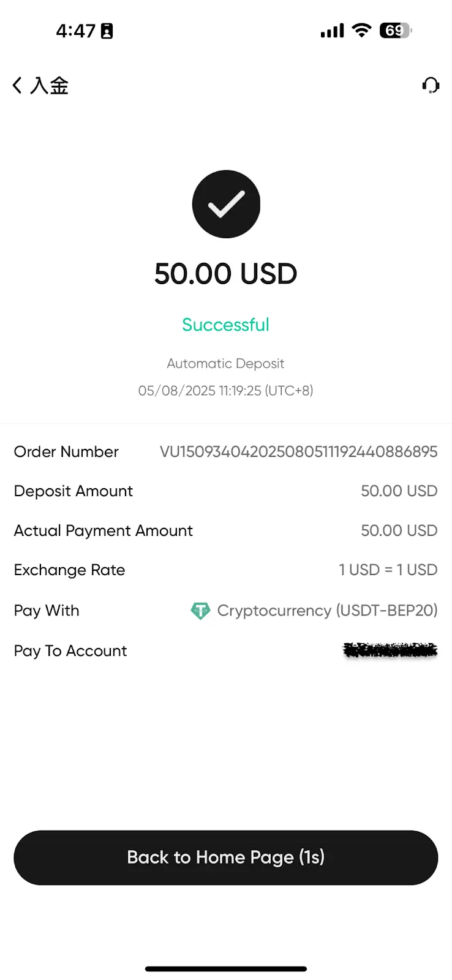Tap the cellular signal bars
The image size is (452, 980).
[332, 31]
